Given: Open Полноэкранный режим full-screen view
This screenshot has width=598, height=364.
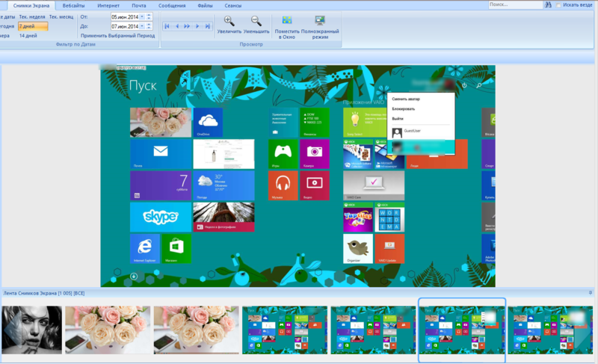Looking at the screenshot, I should pyautogui.click(x=320, y=28).
